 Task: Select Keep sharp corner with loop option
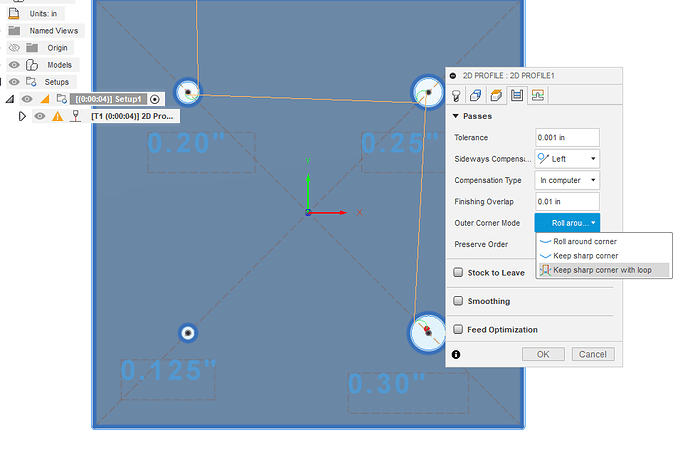(604, 270)
